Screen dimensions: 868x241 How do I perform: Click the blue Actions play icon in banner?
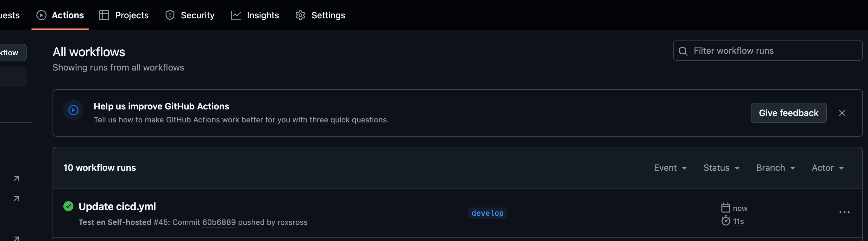tap(73, 110)
